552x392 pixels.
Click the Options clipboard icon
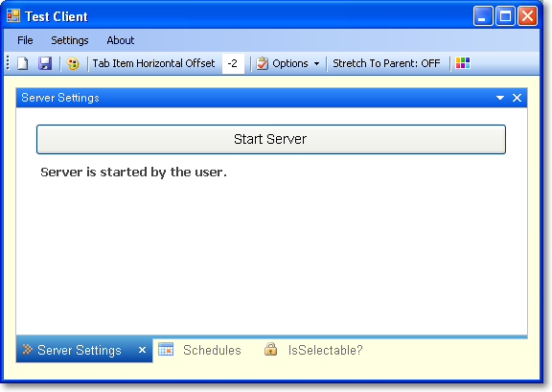[263, 63]
